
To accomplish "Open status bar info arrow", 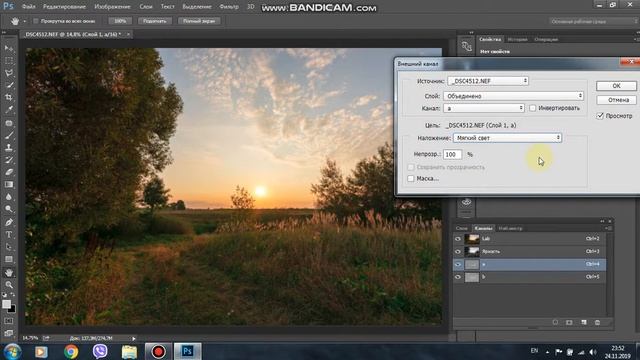I will pyautogui.click(x=133, y=338).
